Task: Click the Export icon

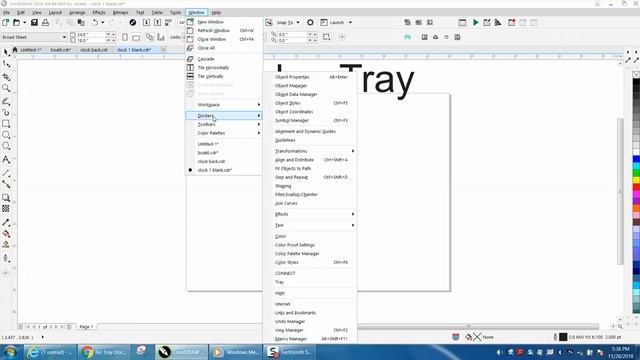Action: pos(158,22)
